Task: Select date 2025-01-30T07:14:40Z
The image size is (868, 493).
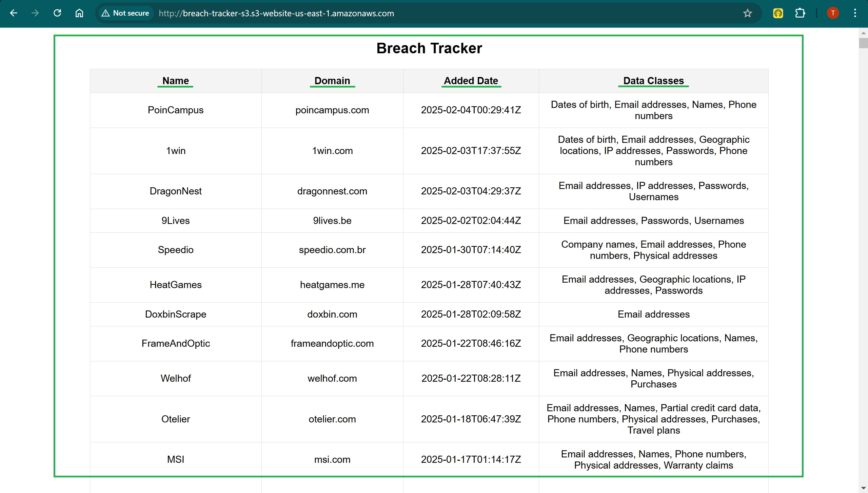Action: 471,250
